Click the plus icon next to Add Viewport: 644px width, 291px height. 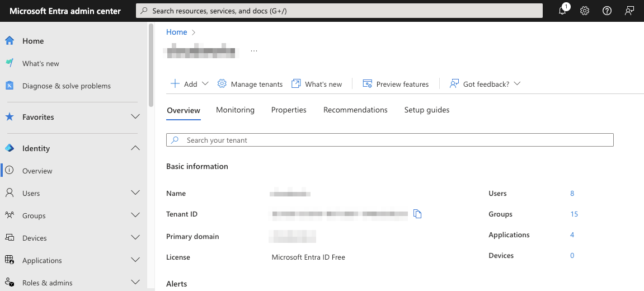(175, 84)
